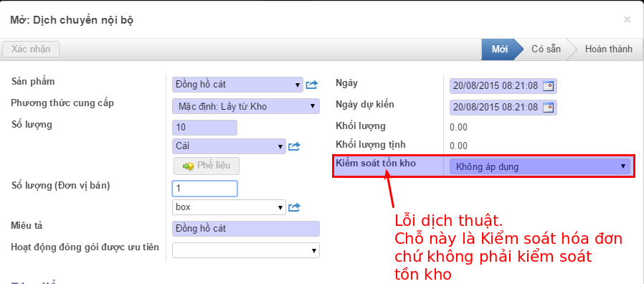Close the Dịch chuyển nội bộ dialog

point(627,19)
